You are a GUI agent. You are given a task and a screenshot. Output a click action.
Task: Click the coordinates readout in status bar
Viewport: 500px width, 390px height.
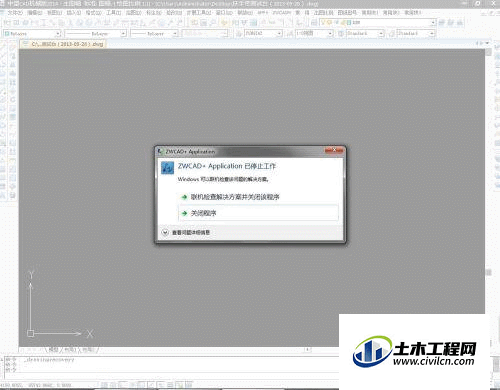37,385
